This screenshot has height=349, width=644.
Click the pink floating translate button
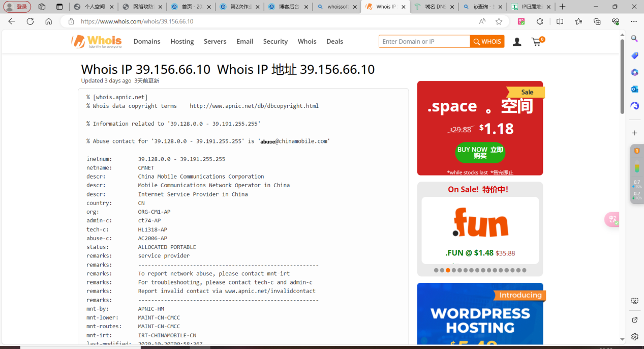612,219
